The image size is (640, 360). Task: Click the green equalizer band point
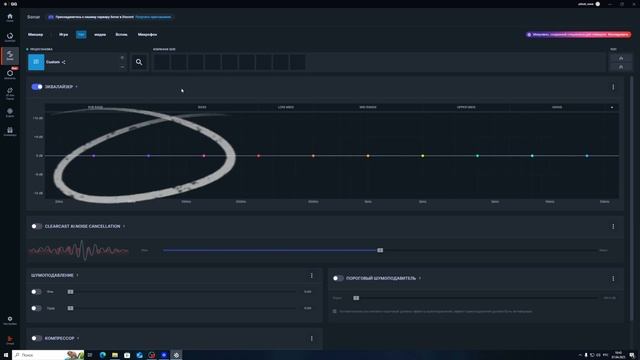click(x=477, y=156)
